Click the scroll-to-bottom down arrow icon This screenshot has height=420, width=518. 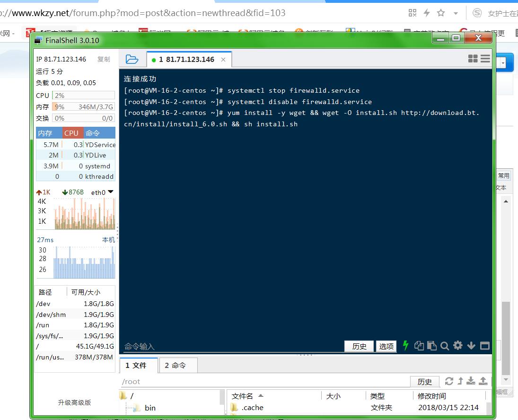coord(471,346)
